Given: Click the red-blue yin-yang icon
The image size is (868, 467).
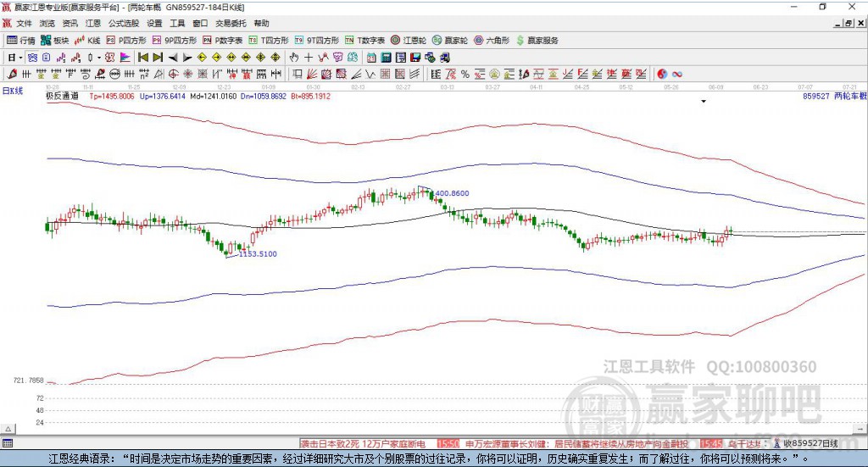Looking at the screenshot, I should [662, 74].
